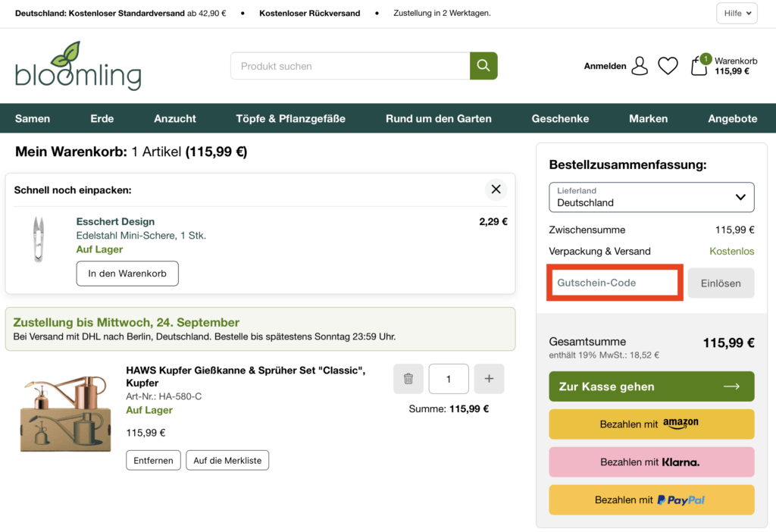This screenshot has width=776, height=532.
Task: Close the 'Schnell noch einpacken' panel
Action: pos(496,189)
